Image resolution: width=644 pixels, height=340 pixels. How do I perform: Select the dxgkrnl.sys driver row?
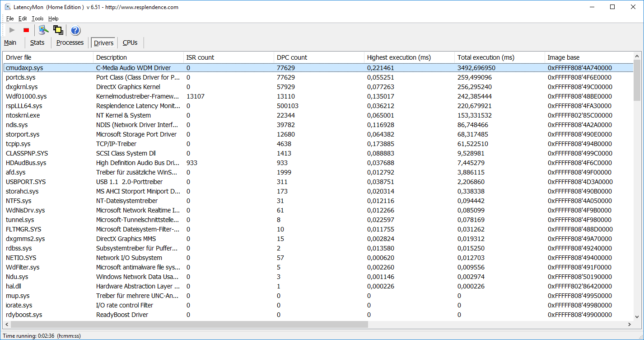[318, 87]
